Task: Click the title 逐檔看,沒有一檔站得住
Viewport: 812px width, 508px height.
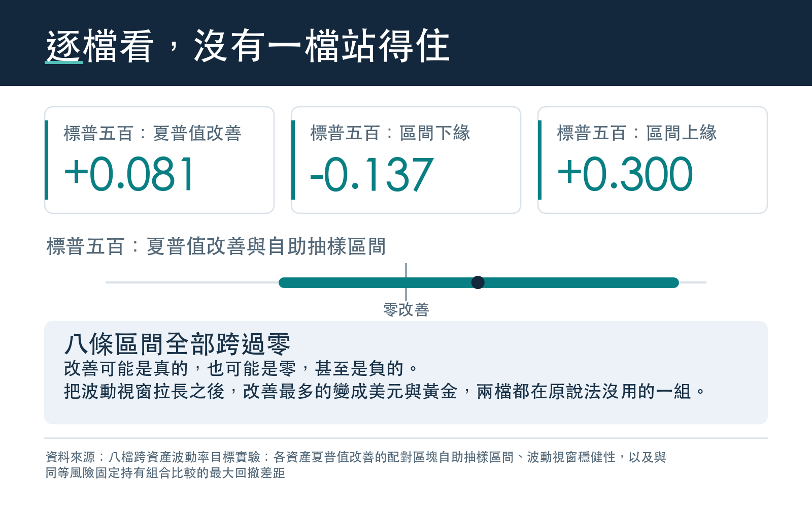Action: point(248,46)
